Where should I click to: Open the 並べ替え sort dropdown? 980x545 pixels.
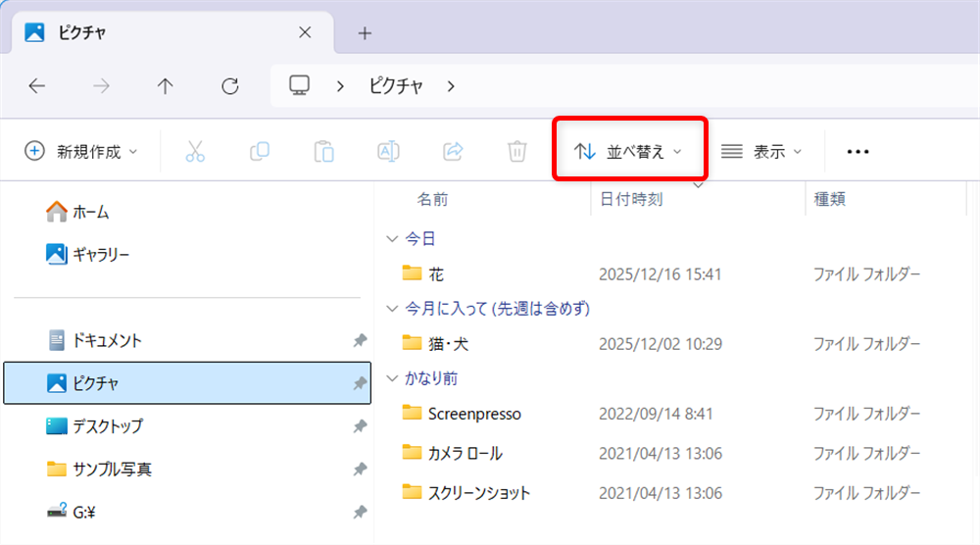(x=629, y=151)
